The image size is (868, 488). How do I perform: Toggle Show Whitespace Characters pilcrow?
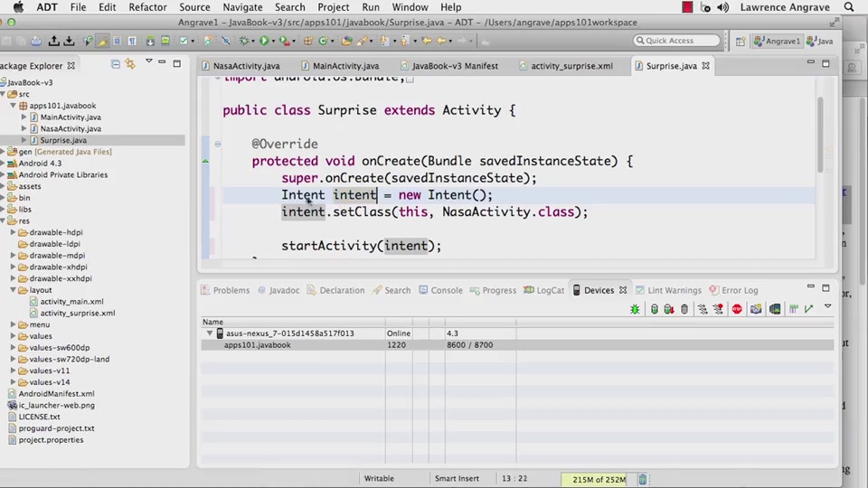[132, 41]
